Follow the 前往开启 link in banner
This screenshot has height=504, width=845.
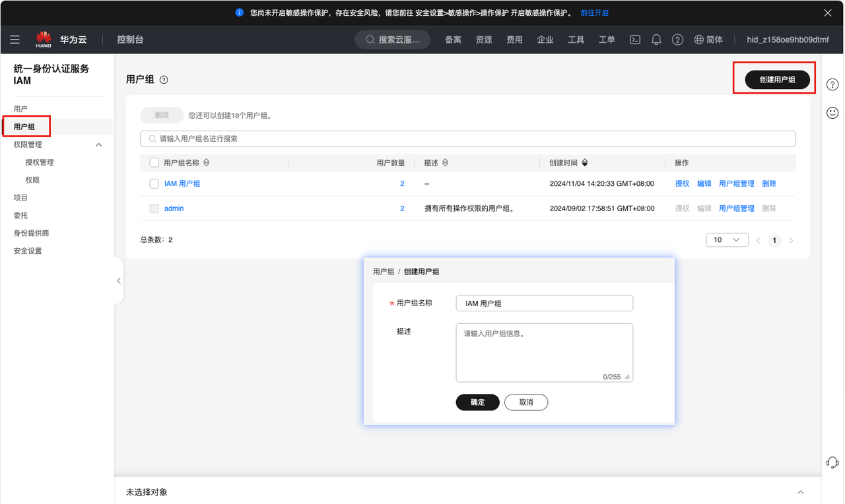tap(594, 13)
